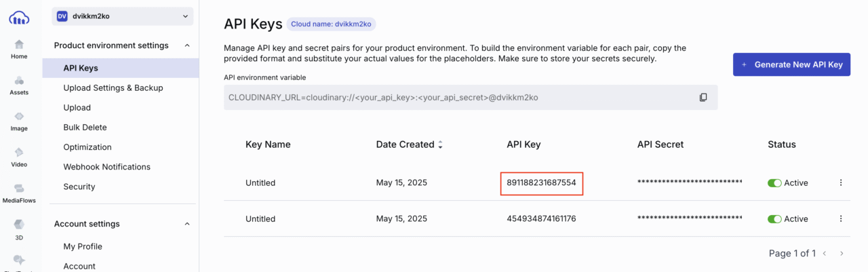This screenshot has width=868, height=272.
Task: Click the Key Name column header
Action: [x=268, y=144]
